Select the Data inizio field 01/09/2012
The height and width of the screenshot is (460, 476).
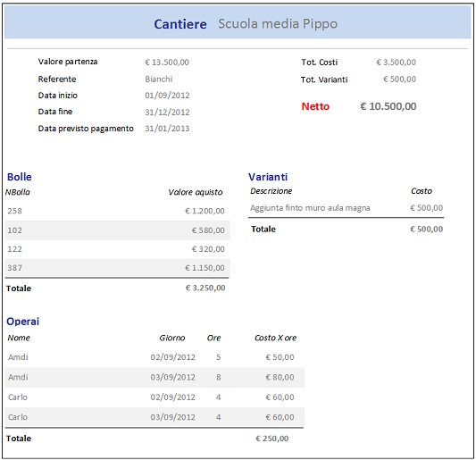tap(167, 96)
